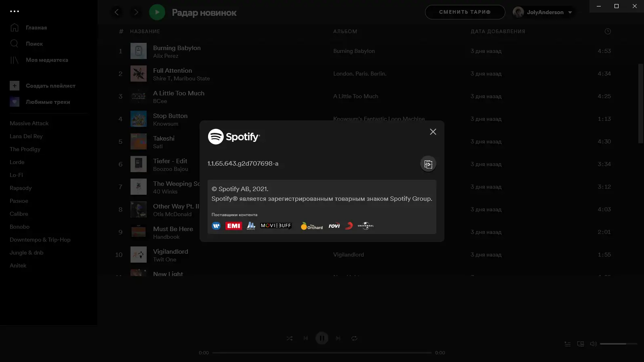Click the Universal content provider logo
644x362 pixels.
pos(366,226)
